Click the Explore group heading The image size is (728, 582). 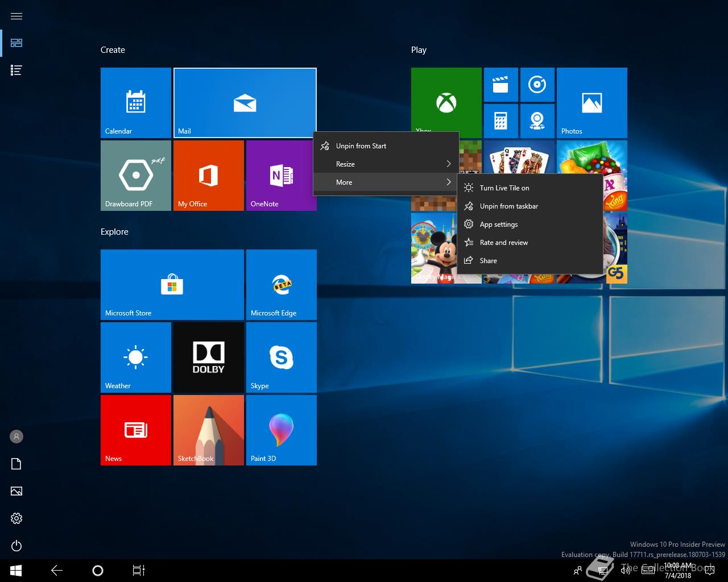coord(114,232)
